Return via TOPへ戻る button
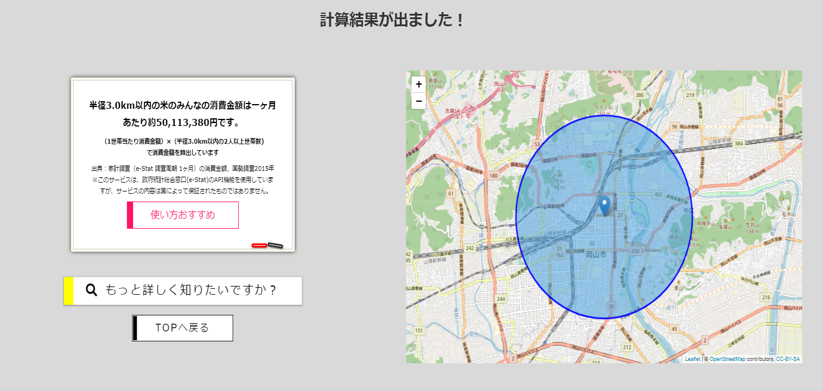Screen dimensions: 823x391 (183, 328)
